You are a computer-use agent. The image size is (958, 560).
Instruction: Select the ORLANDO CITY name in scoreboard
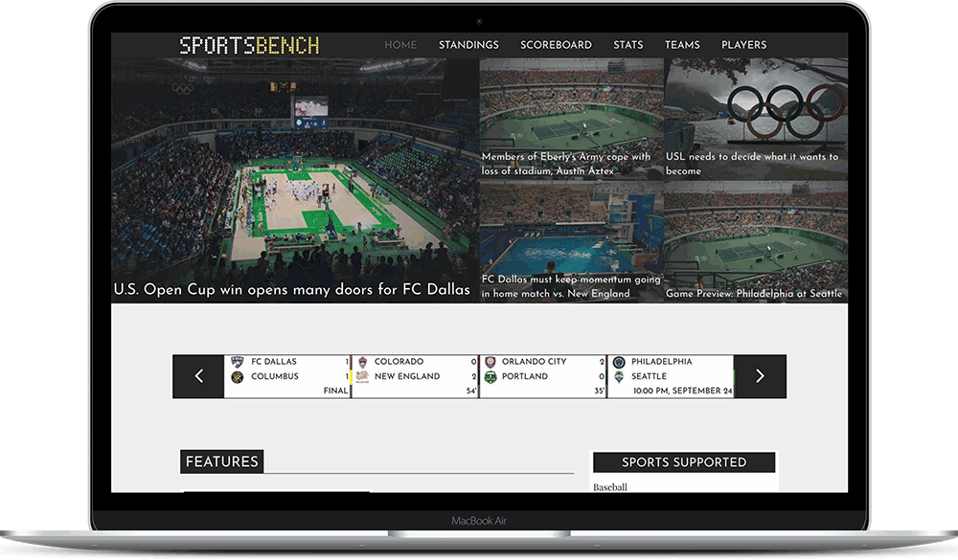(534, 362)
